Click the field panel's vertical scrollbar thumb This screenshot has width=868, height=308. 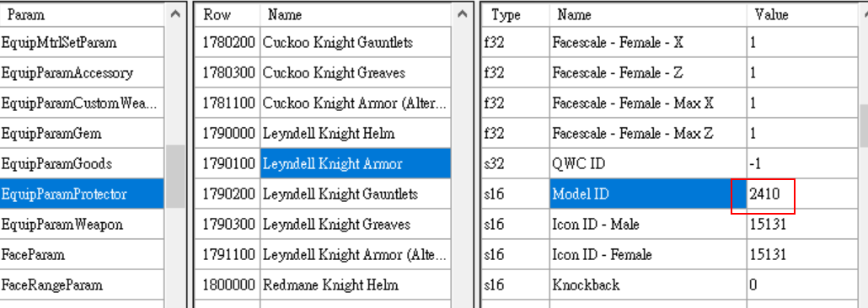tap(864, 126)
